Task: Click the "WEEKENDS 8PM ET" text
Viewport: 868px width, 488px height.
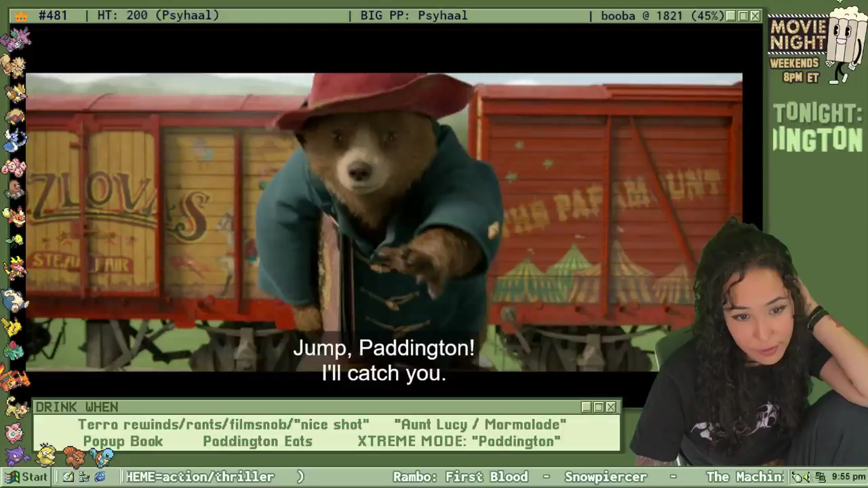Action: (x=795, y=70)
